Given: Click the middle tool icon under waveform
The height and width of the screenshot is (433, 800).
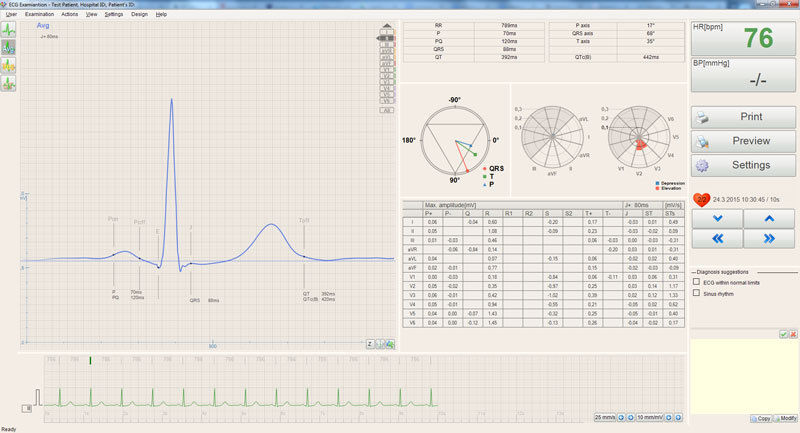Looking at the screenshot, I should click(x=380, y=344).
